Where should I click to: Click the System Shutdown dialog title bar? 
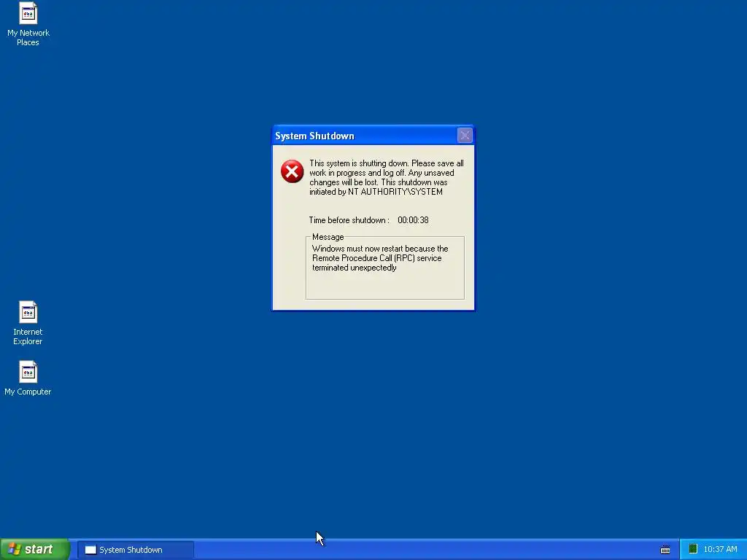pos(373,136)
